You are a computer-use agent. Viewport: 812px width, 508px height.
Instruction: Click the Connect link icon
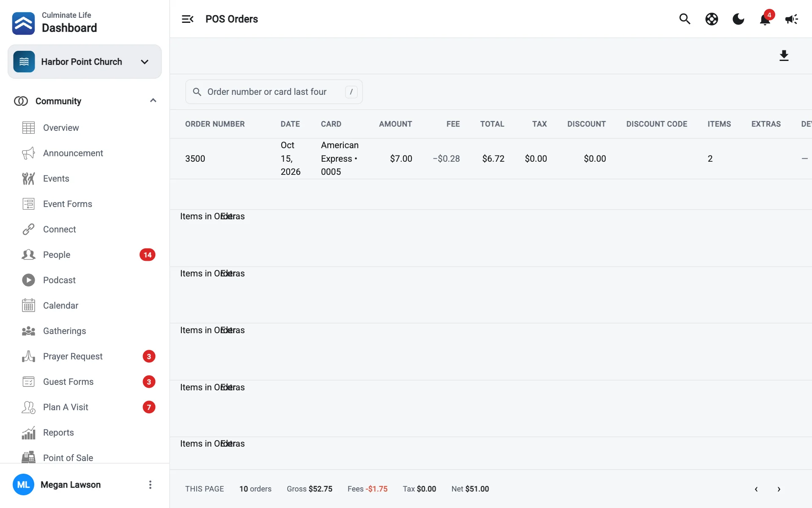28,229
